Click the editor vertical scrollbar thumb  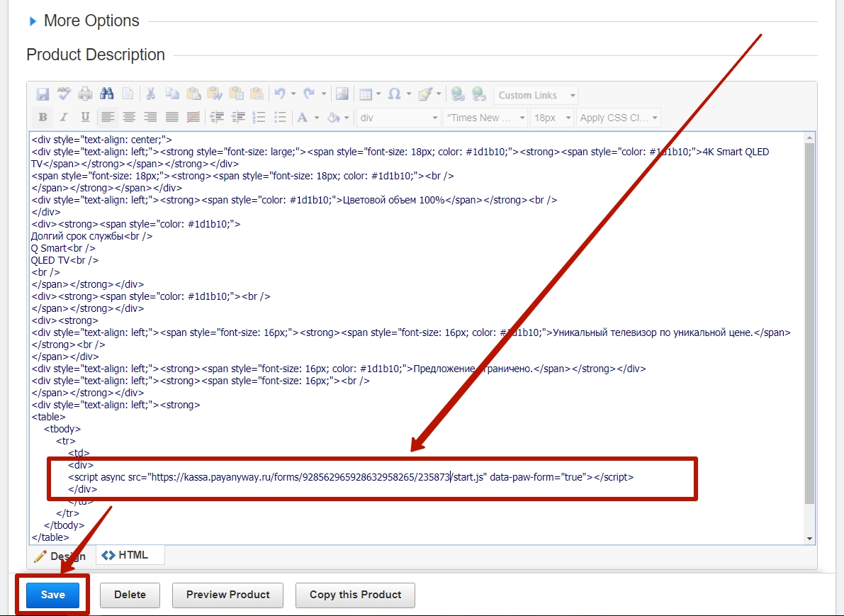(x=809, y=324)
